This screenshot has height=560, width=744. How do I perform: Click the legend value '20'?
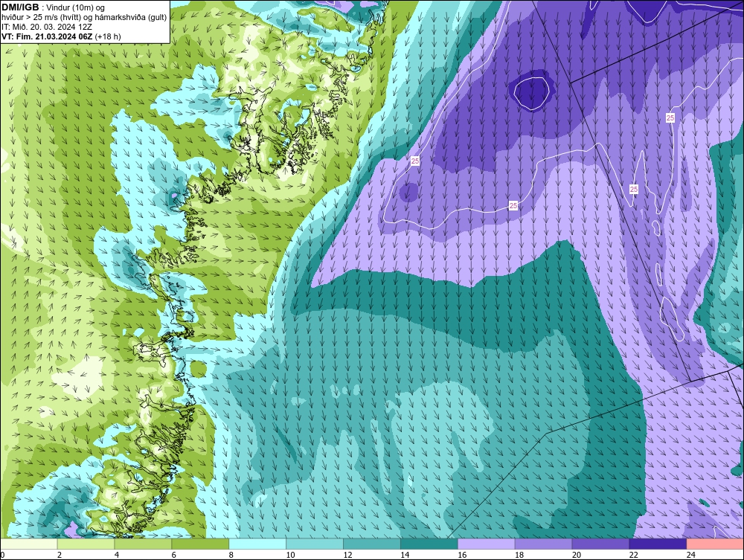(577, 555)
